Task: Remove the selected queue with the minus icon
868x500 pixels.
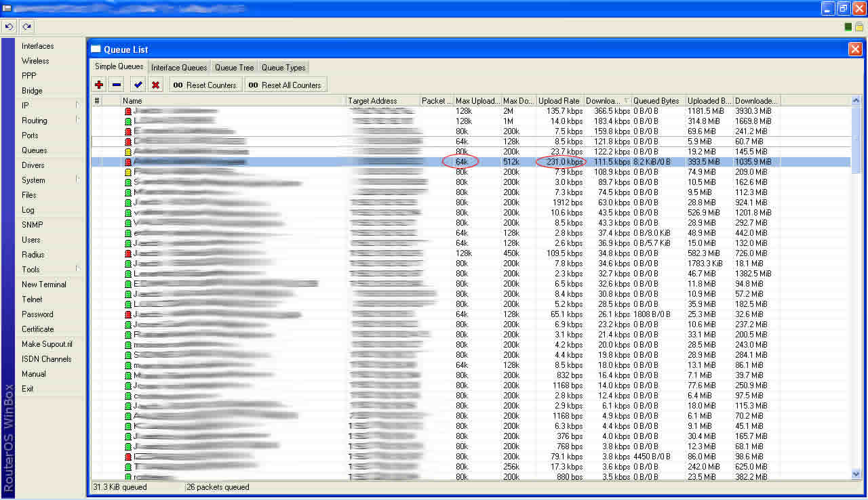Action: pyautogui.click(x=116, y=85)
